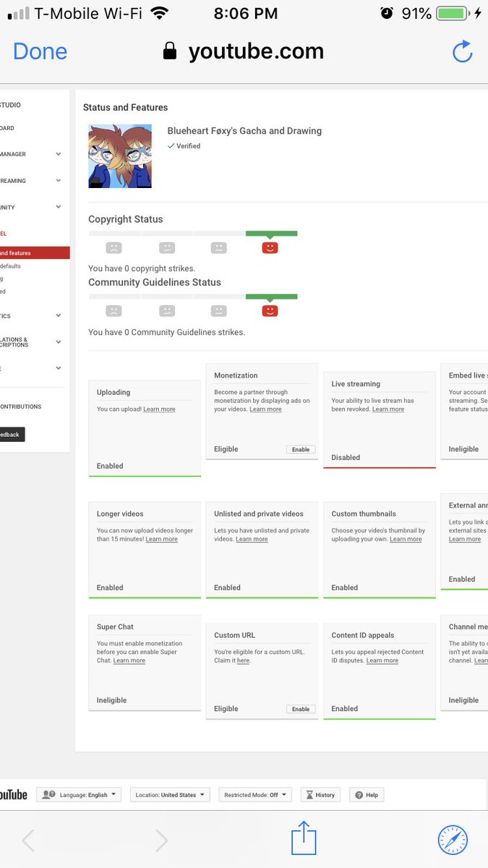This screenshot has height=868, width=488.
Task: Enable Custom URL with the Enable button
Action: coord(301,709)
